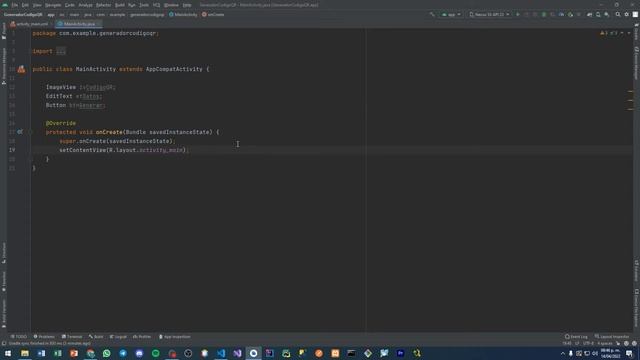
Task: Open the VCS menu
Action: click(x=157, y=5)
